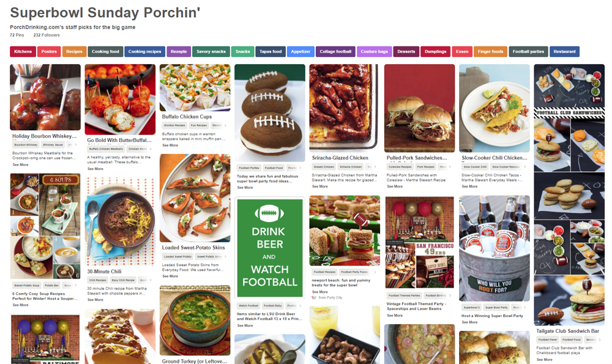
Task: Select the Football parties category
Action: click(528, 52)
